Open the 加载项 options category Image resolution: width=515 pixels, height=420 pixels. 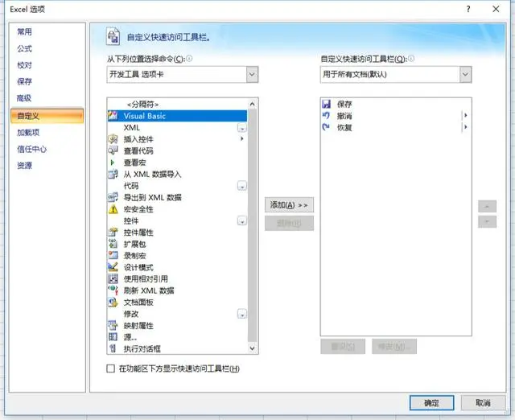pos(28,132)
